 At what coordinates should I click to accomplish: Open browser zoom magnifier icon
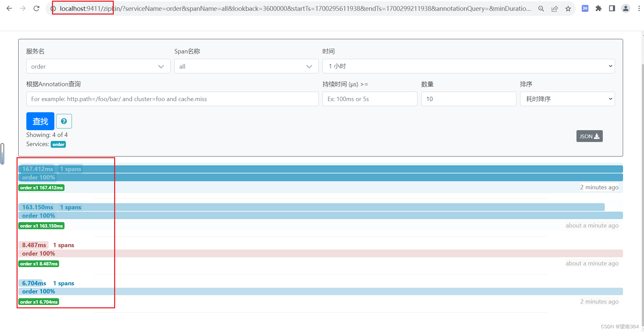tap(541, 8)
